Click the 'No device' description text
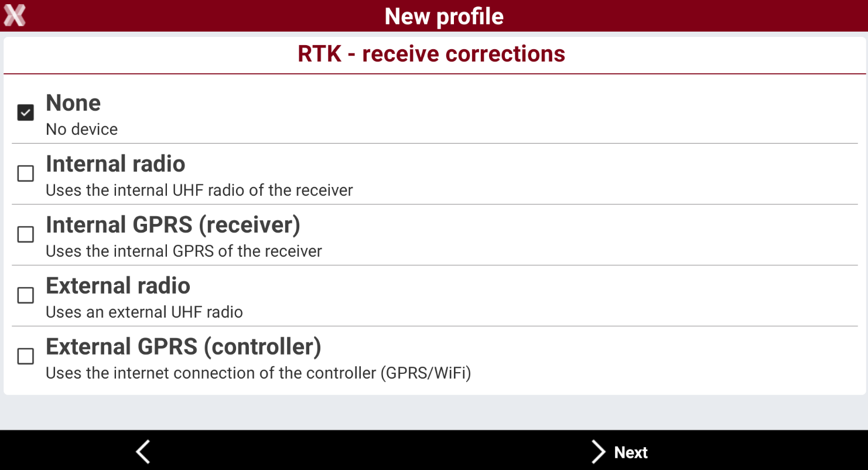The height and width of the screenshot is (470, 868). coord(82,130)
